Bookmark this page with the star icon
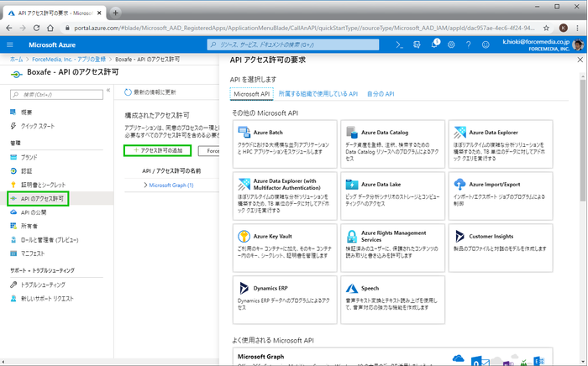 546,28
